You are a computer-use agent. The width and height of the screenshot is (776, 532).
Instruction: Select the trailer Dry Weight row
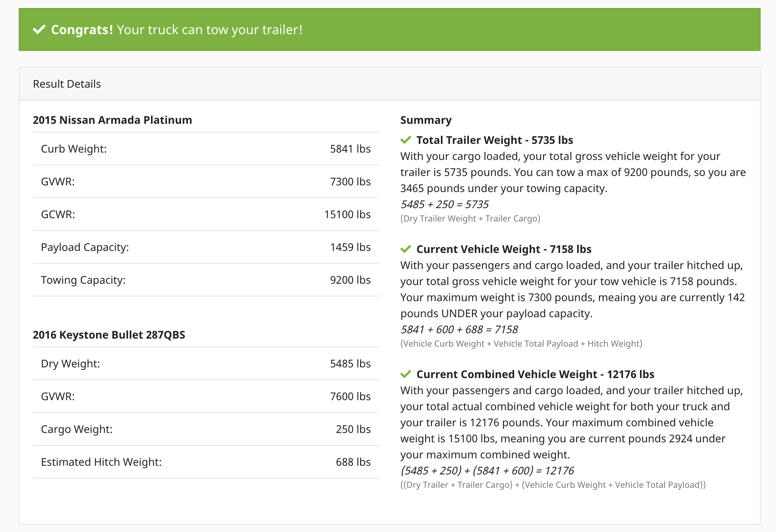pyautogui.click(x=206, y=364)
